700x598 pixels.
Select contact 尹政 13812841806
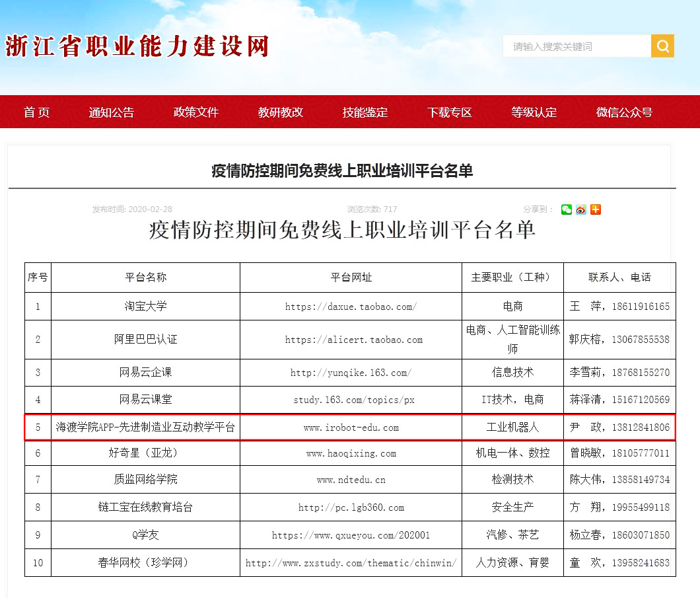click(x=619, y=427)
